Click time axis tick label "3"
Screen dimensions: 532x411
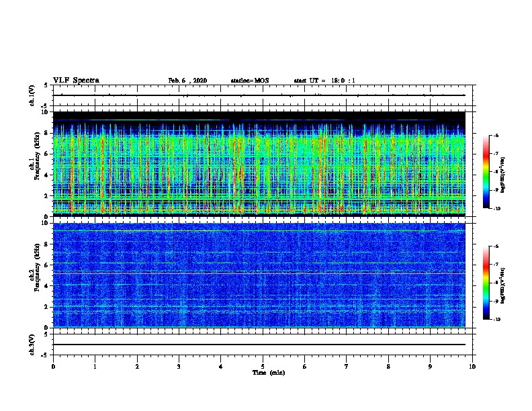[179, 367]
